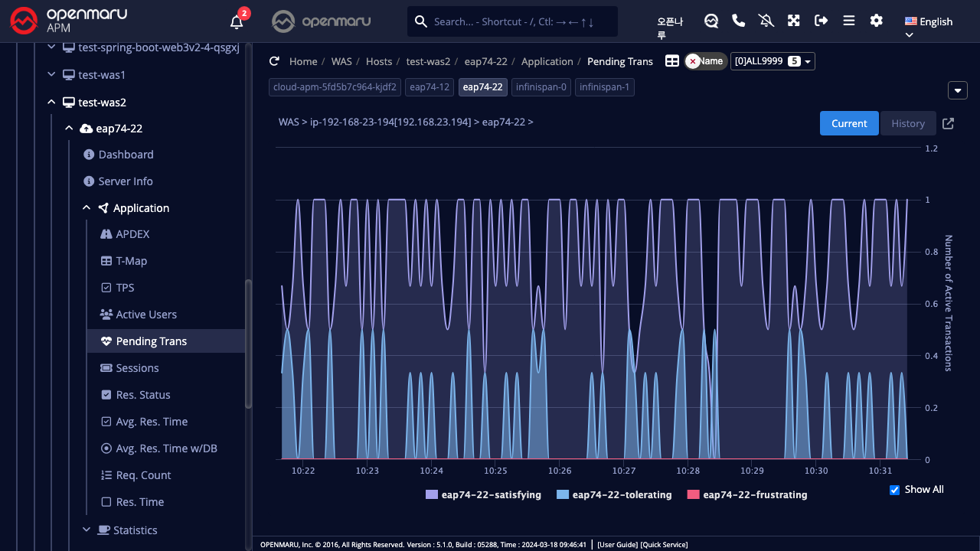Uncheck the Show All checkbox
Viewport: 980px width, 551px height.
click(894, 490)
